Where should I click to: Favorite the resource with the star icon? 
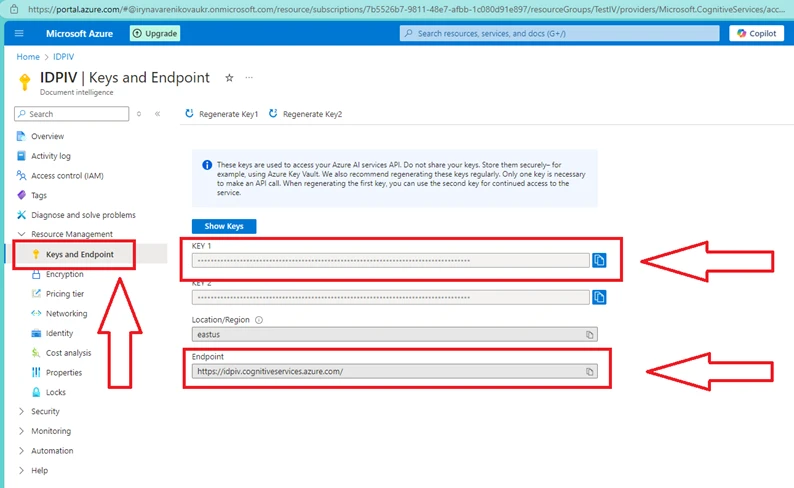point(229,77)
